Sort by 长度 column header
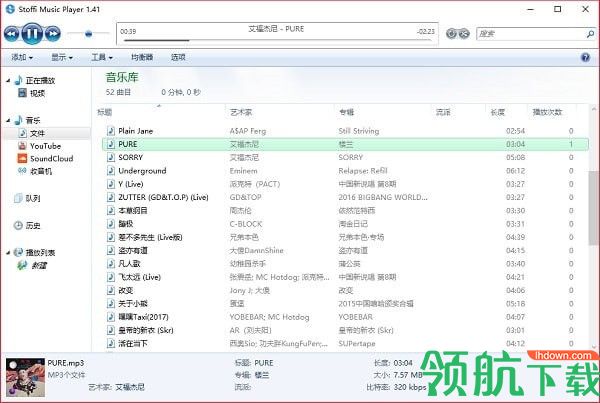The width and height of the screenshot is (600, 403). coord(498,112)
